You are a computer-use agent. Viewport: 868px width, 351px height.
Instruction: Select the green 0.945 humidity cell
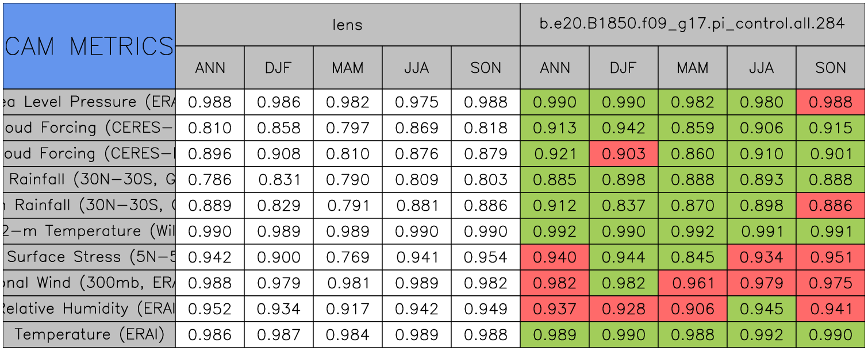pos(761,309)
